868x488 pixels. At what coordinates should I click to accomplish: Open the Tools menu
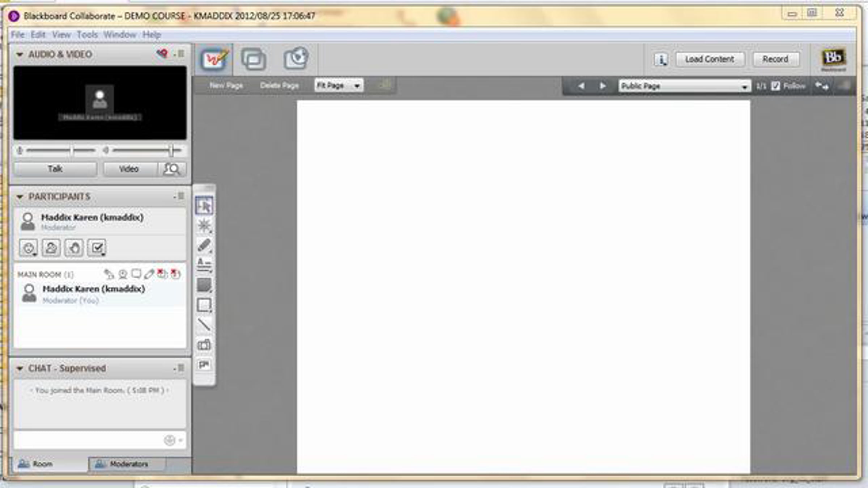point(87,35)
